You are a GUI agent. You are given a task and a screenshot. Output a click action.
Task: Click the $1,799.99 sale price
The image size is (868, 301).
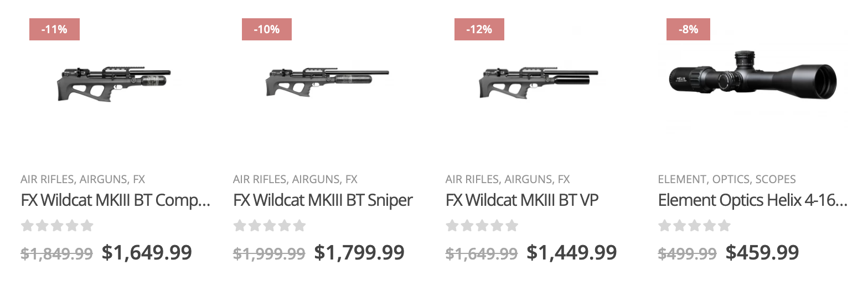(x=359, y=253)
